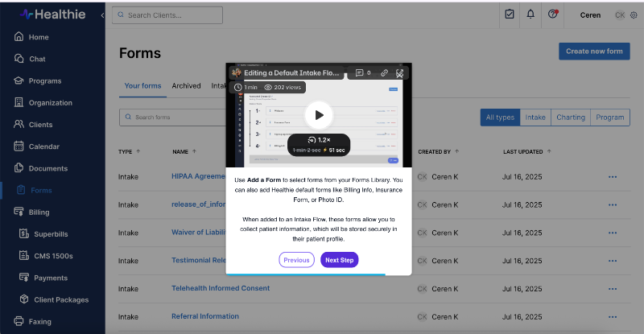This screenshot has width=644, height=334.
Task: Open the HIPAA Agreement form
Action: [198, 176]
